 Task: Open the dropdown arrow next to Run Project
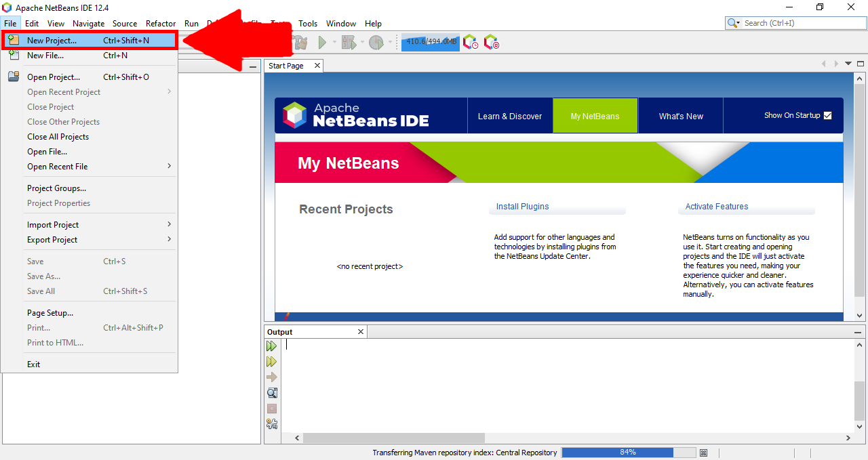[x=334, y=43]
